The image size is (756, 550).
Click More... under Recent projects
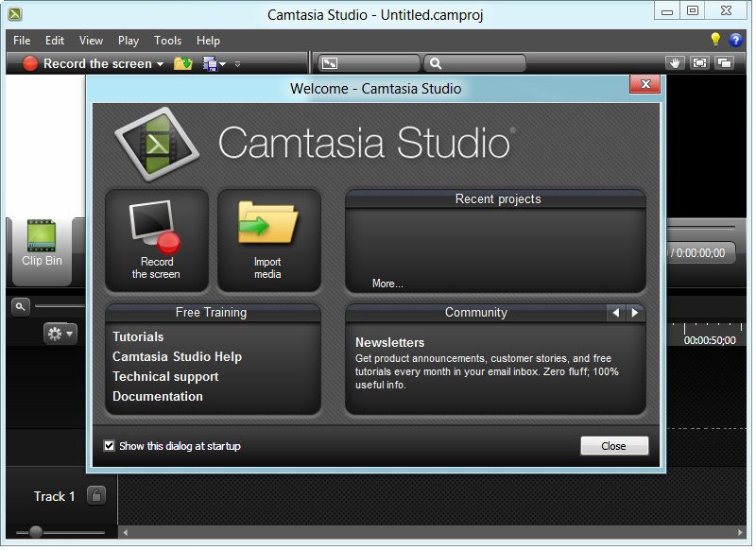coord(387,284)
